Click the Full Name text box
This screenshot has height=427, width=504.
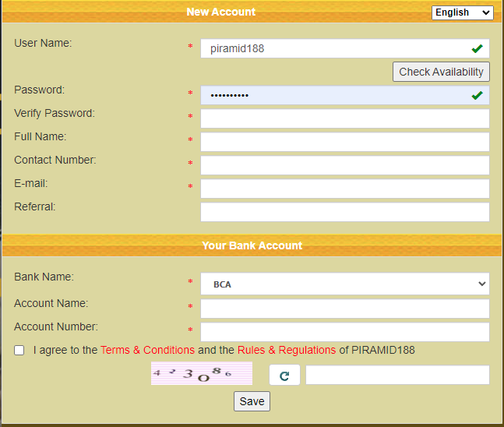click(345, 142)
